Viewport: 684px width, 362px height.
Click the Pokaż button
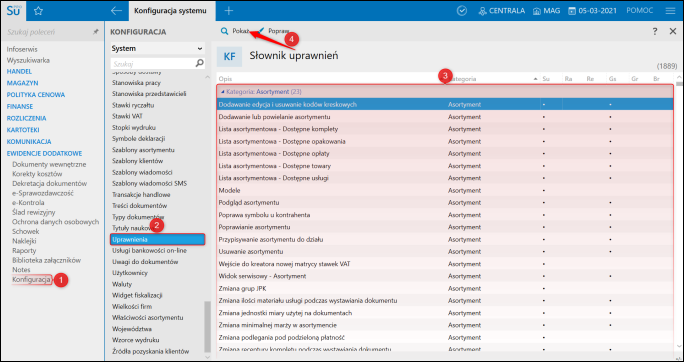[x=235, y=31]
